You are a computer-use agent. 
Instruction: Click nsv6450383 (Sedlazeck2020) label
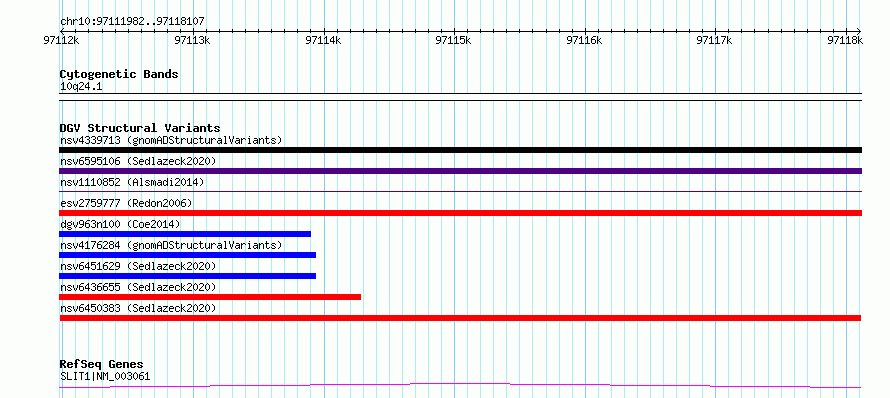pyautogui.click(x=138, y=308)
